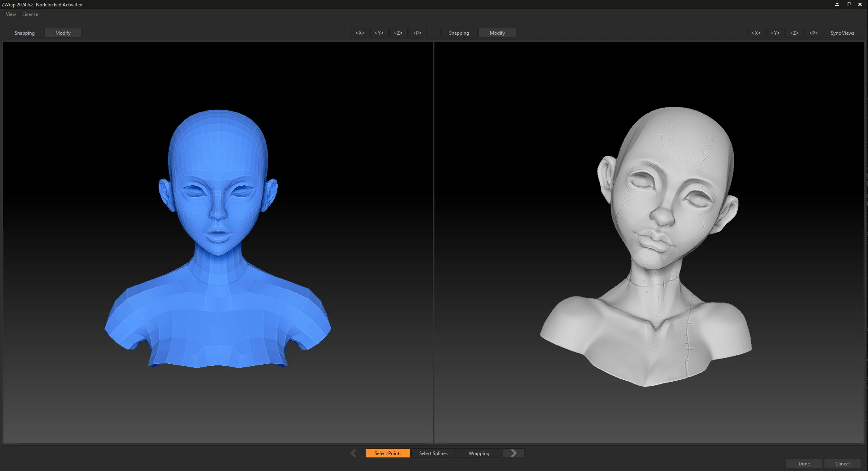Go to previous step with left arrow
The image size is (868, 471).
pyautogui.click(x=353, y=453)
